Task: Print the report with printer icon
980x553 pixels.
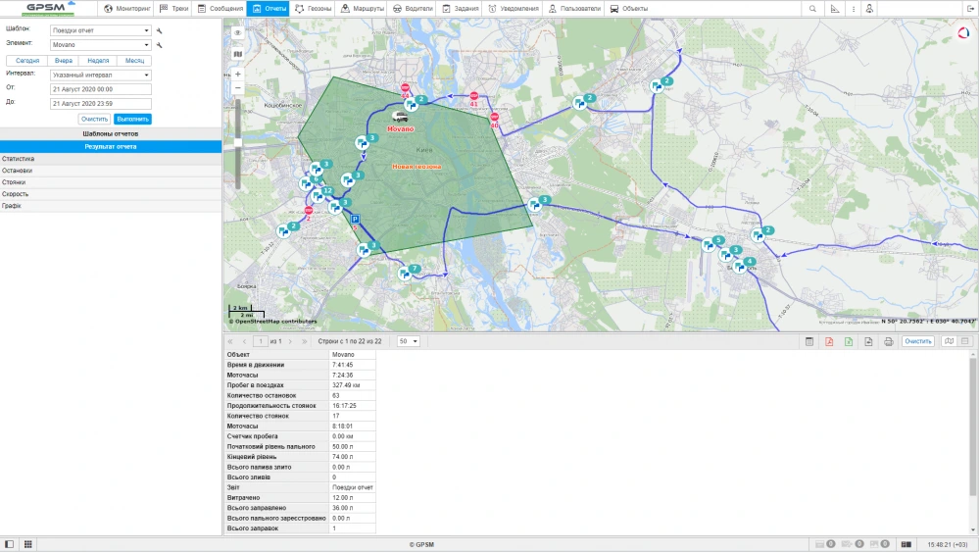Action: pyautogui.click(x=888, y=341)
